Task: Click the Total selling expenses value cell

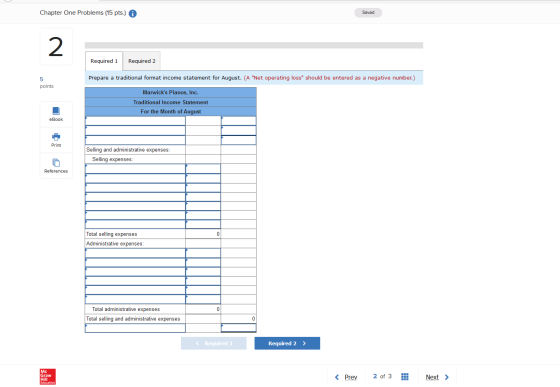Action: [203, 234]
